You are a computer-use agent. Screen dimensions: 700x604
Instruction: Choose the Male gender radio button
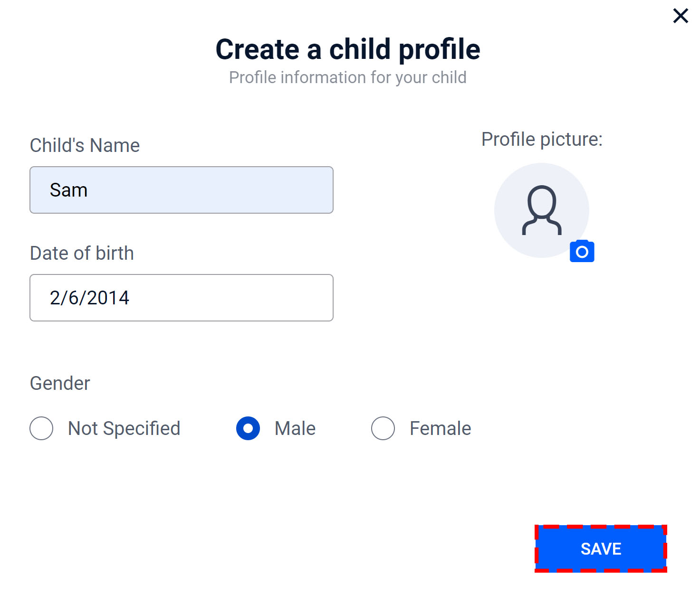tap(248, 428)
